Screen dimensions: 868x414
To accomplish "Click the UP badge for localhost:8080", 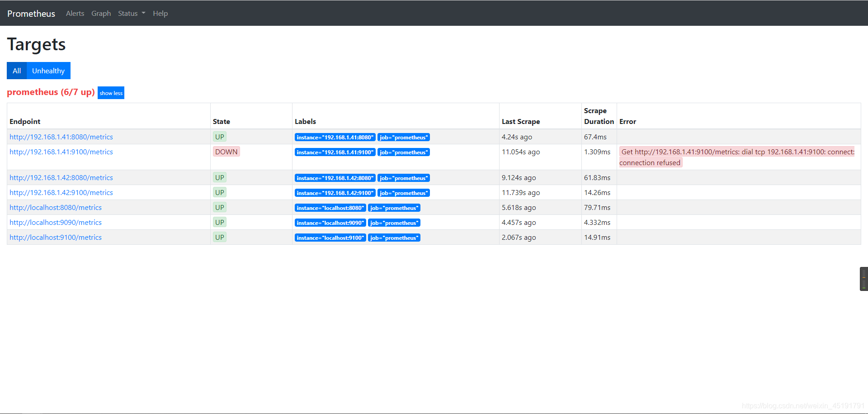I will click(x=220, y=207).
